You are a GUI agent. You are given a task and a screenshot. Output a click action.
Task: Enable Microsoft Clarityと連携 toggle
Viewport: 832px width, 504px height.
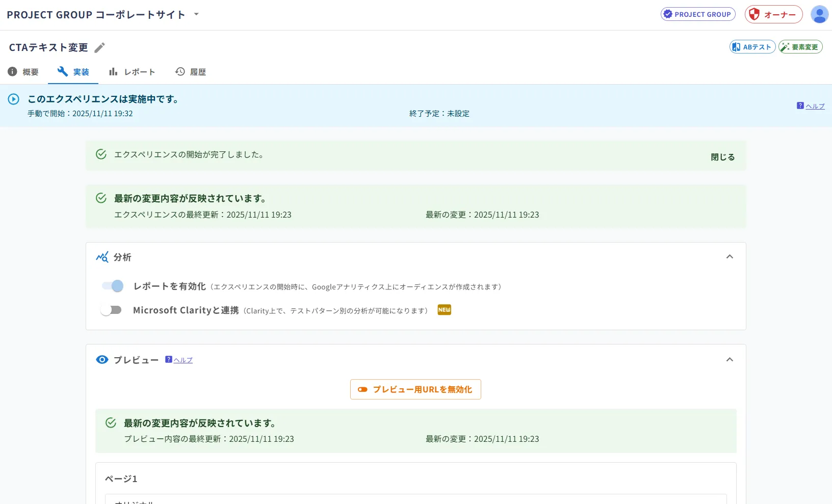(x=111, y=310)
